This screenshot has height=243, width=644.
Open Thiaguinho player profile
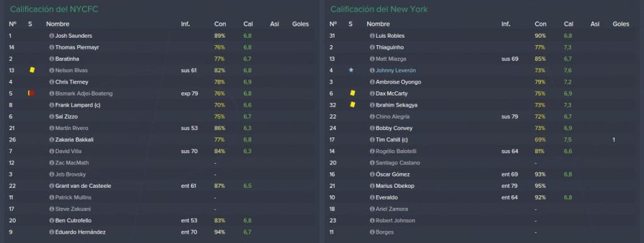[x=390, y=47]
